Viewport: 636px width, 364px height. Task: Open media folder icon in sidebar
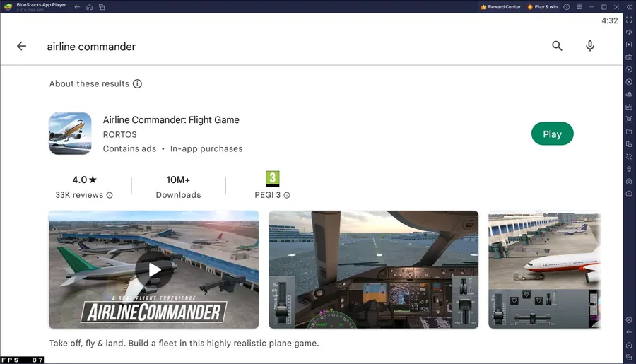click(629, 131)
